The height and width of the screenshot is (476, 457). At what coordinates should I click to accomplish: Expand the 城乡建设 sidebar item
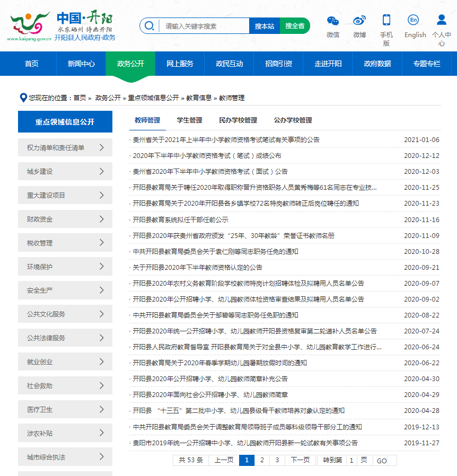pyautogui.click(x=102, y=172)
